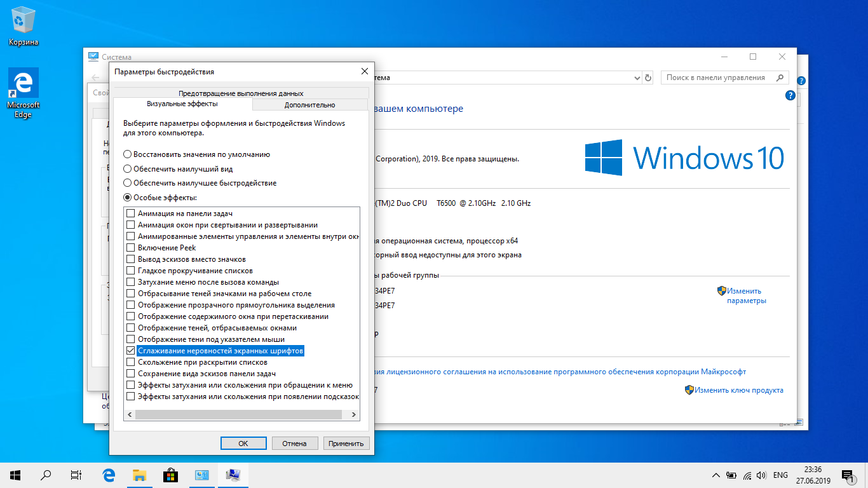Show hidden tray icons arrow
This screenshot has width=868, height=488.
pos(716,475)
